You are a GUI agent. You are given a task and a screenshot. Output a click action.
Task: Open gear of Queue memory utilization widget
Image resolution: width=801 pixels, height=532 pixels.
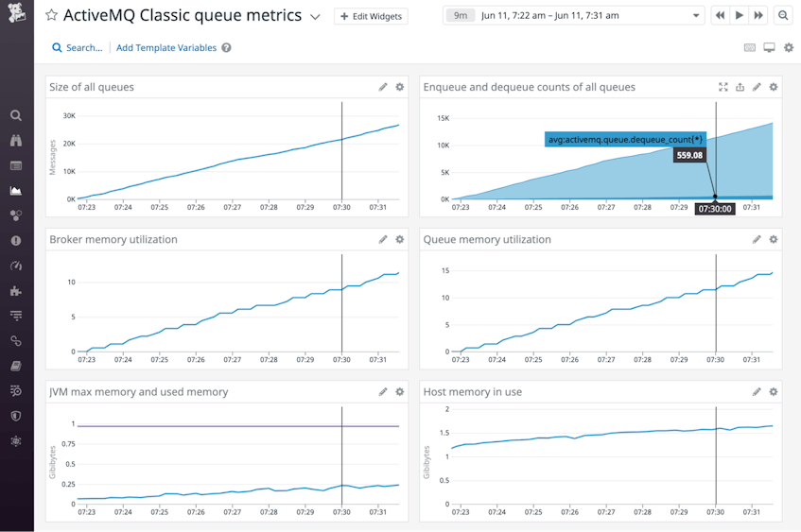coord(774,239)
